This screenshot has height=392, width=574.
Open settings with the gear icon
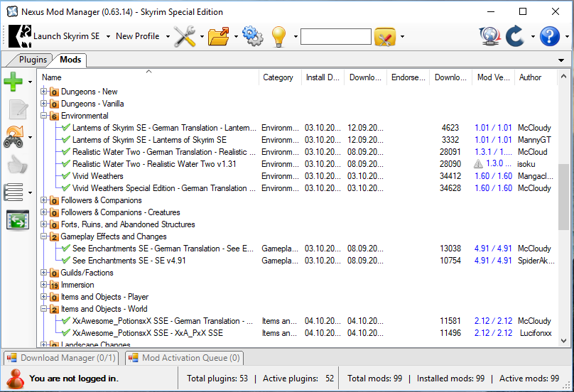click(x=252, y=36)
